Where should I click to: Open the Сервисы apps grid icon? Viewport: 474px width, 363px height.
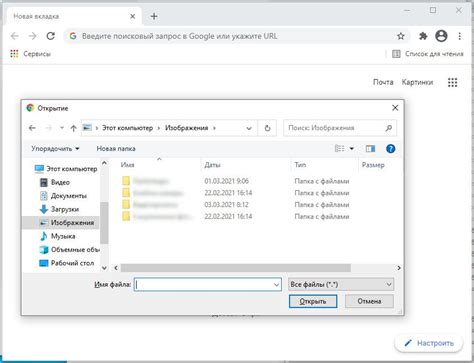pyautogui.click(x=14, y=54)
